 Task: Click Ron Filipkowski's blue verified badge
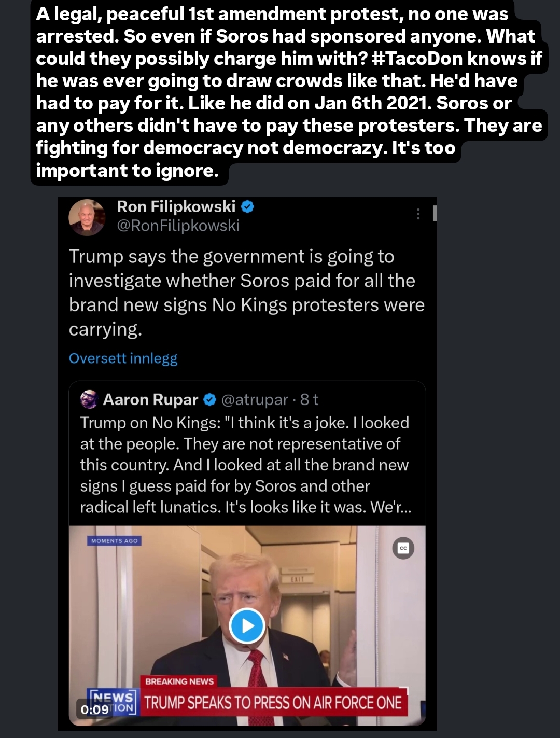tap(248, 206)
